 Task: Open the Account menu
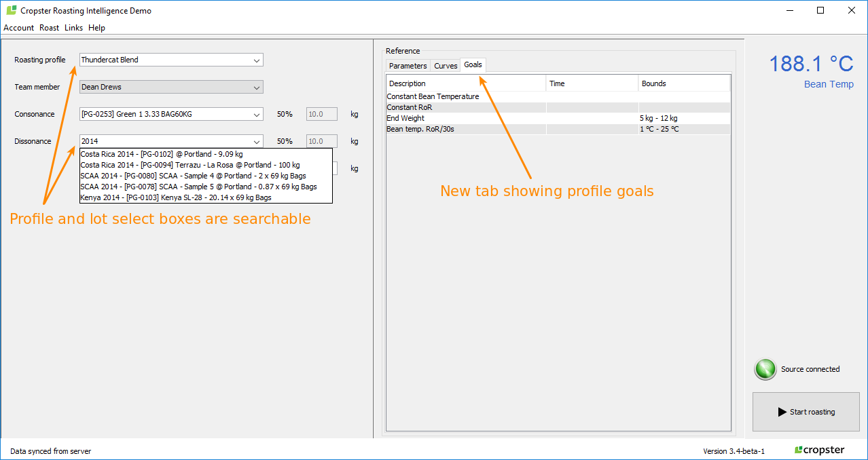[x=18, y=28]
